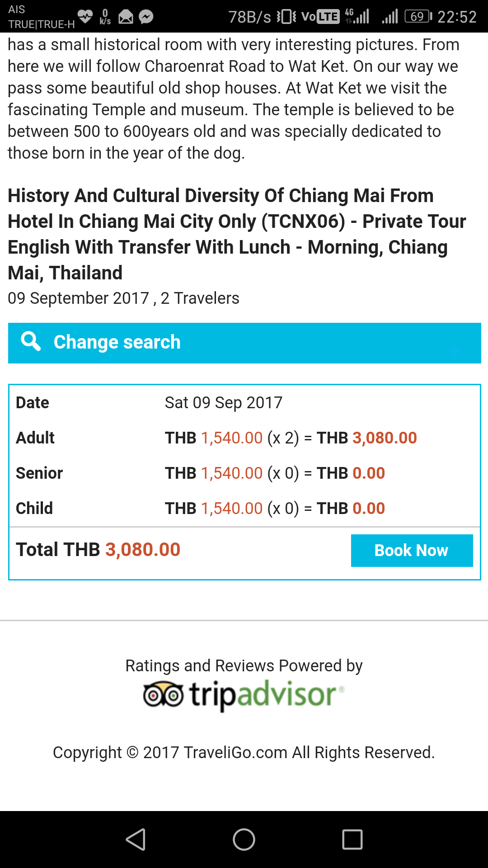Tap the magnifier icon in Change search
The width and height of the screenshot is (488, 868).
31,341
